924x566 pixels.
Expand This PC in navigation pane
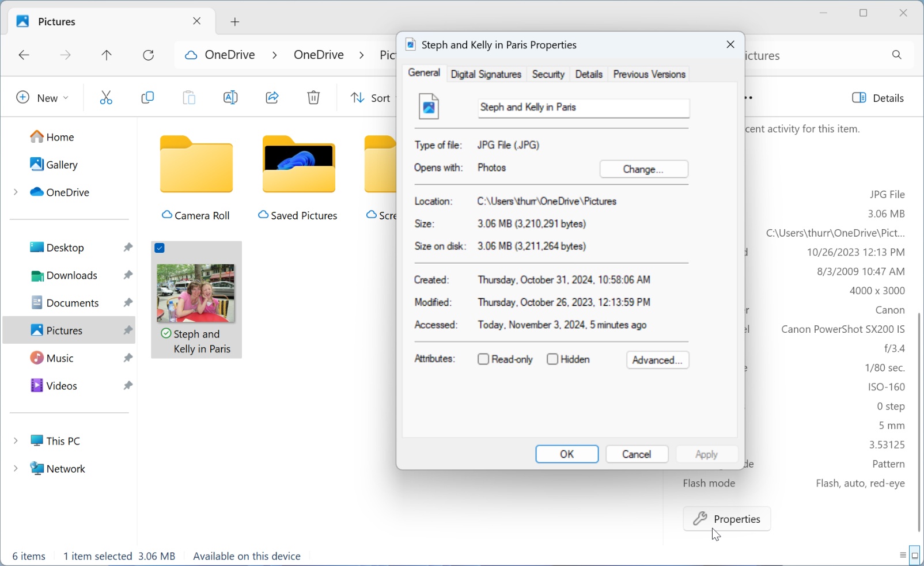click(16, 441)
